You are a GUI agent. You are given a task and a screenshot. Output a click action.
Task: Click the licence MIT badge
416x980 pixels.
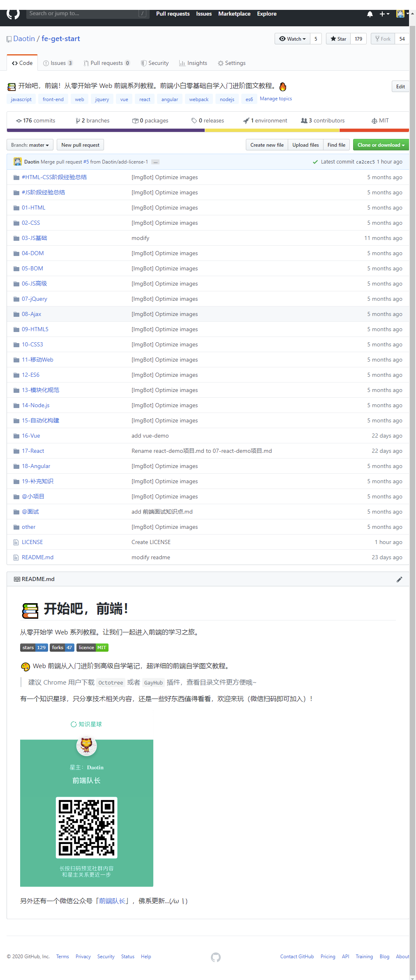92,648
